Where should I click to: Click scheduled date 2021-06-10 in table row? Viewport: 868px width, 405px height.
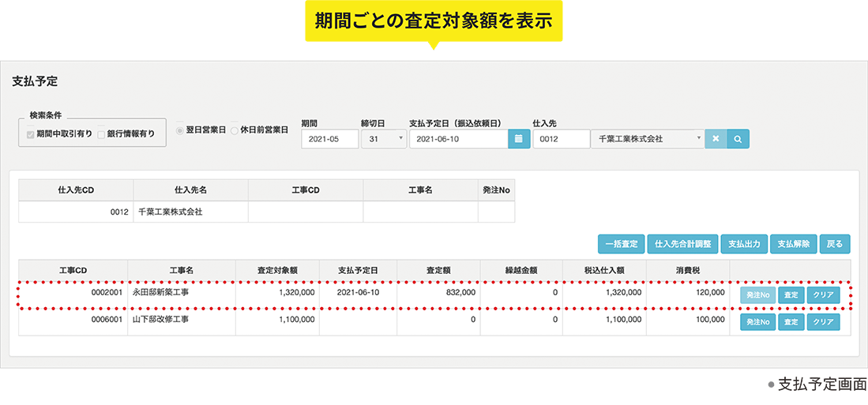[x=358, y=292]
